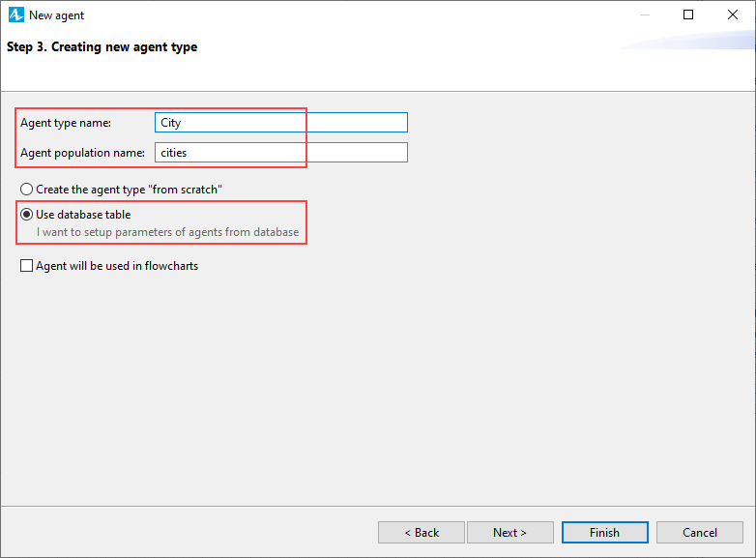The height and width of the screenshot is (558, 756).
Task: Select 'Create the agent type from scratch' radio button
Action: pos(26,190)
